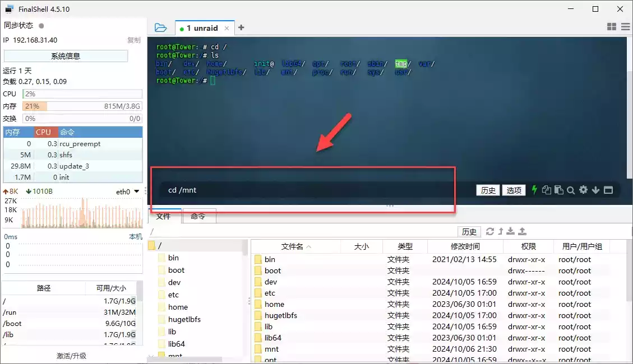Click the upload speed arrow showing 8K
The image size is (633, 364).
tap(6, 192)
